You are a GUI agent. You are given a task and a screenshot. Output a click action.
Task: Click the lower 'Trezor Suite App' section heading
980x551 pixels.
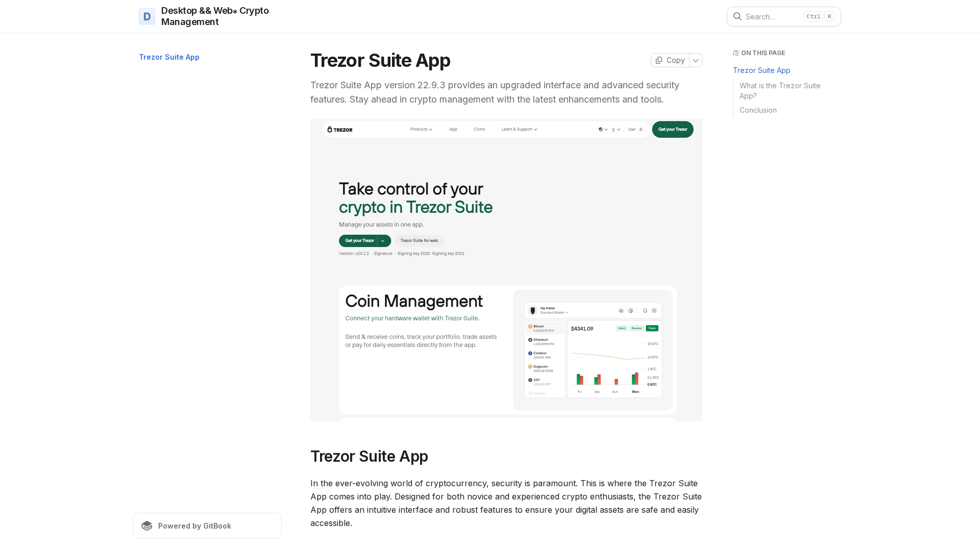(x=369, y=456)
